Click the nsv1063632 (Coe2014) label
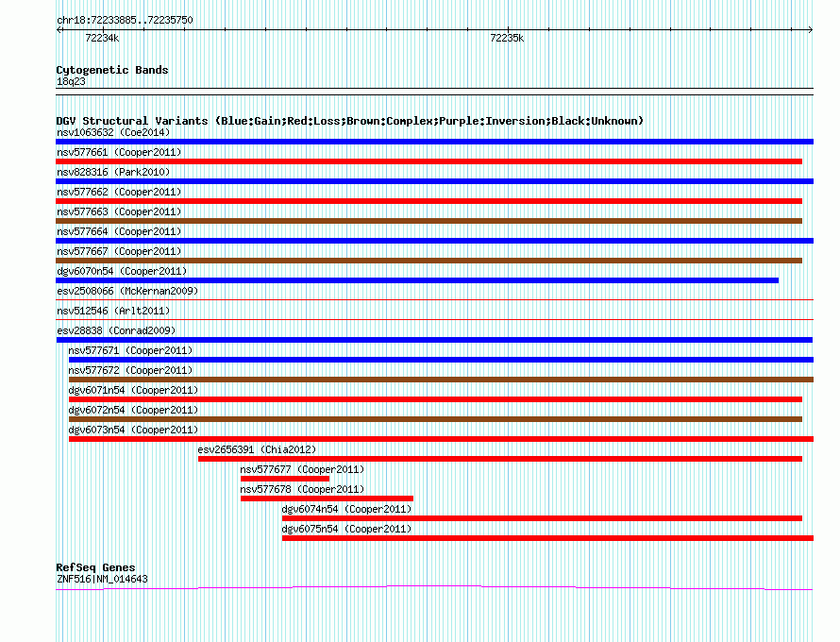This screenshot has height=642, width=840. pos(113,132)
